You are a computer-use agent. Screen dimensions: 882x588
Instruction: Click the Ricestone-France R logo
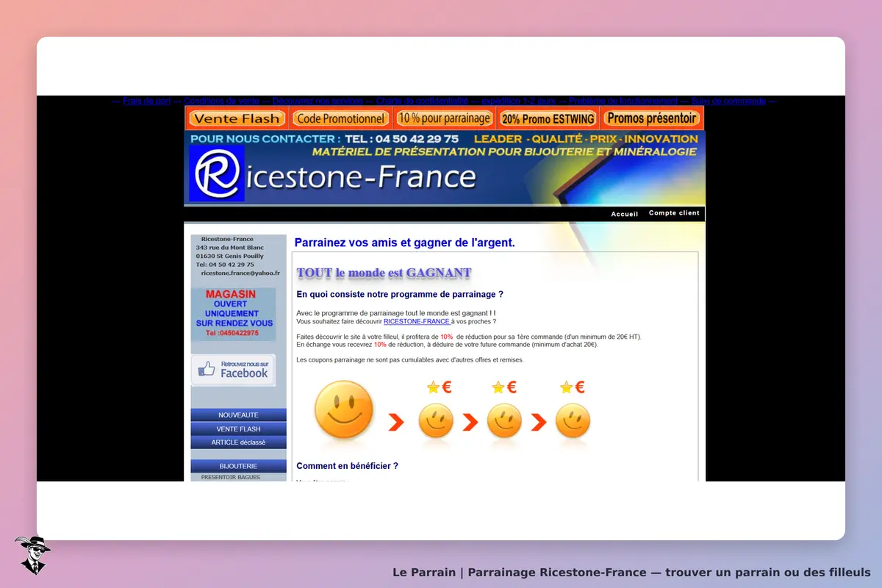click(x=217, y=173)
